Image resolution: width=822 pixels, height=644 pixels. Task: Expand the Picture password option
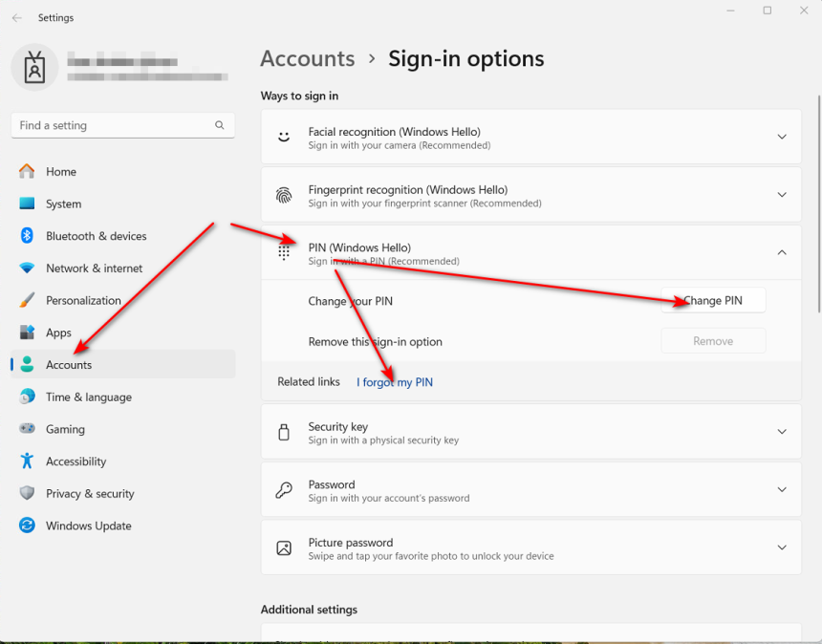click(x=781, y=547)
